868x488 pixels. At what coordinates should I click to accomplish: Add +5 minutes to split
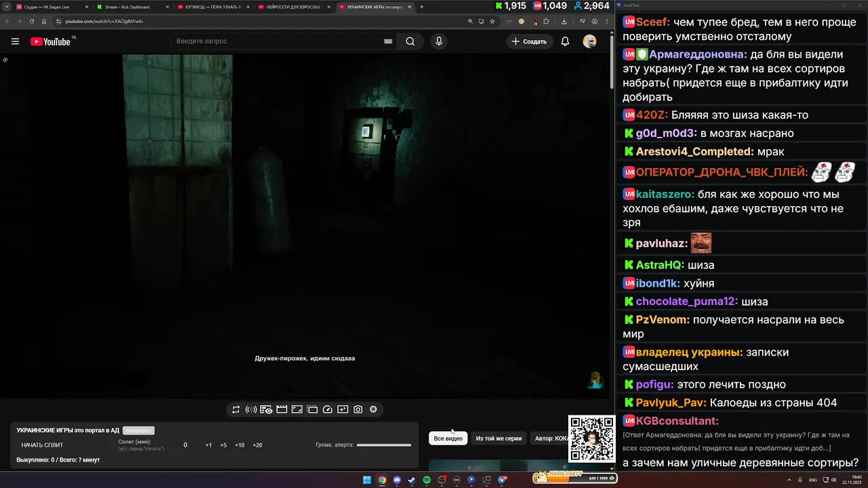(x=223, y=445)
